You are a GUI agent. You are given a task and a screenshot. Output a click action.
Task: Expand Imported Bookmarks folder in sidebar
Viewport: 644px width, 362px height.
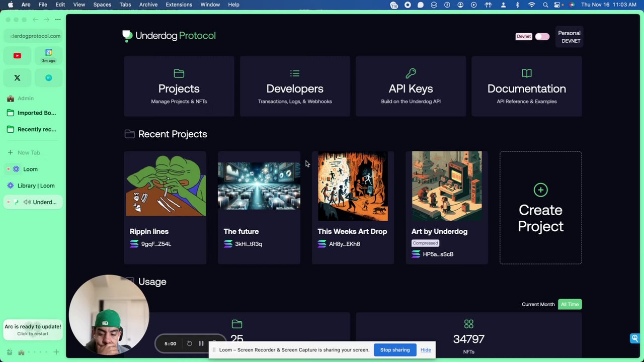pyautogui.click(x=33, y=113)
